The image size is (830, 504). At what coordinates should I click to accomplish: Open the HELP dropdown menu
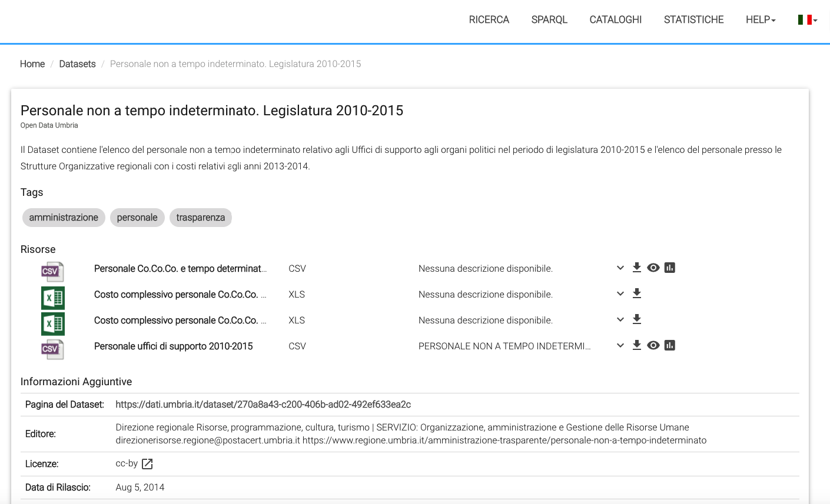tap(761, 20)
